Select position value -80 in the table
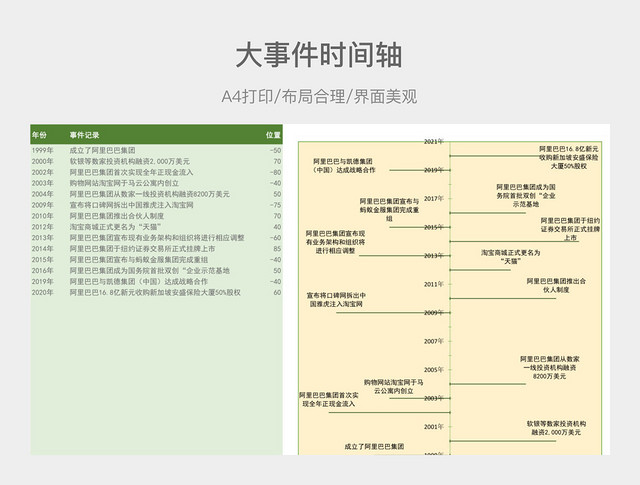640x485 pixels. point(276,172)
